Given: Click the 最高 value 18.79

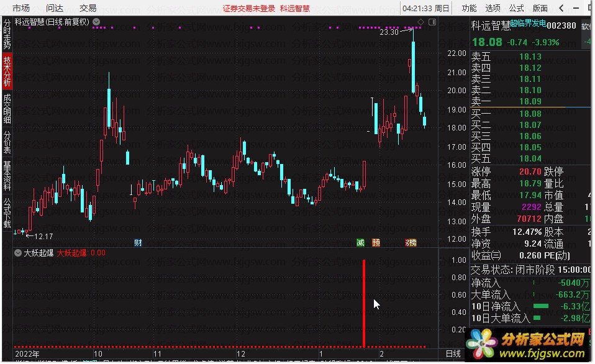Looking at the screenshot, I should (x=530, y=184).
